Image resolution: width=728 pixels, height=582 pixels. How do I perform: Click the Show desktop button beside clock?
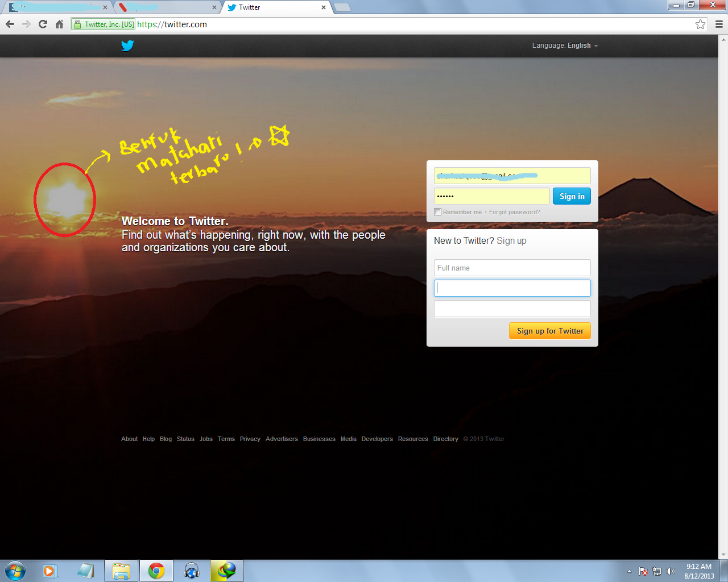[x=724, y=571]
